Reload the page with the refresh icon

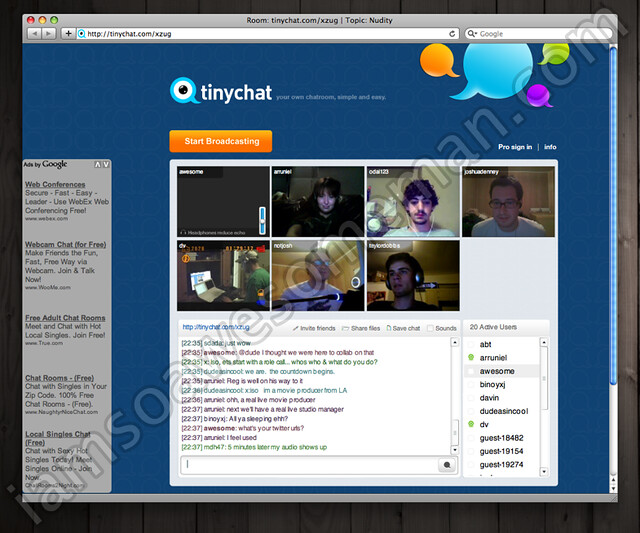(452, 34)
